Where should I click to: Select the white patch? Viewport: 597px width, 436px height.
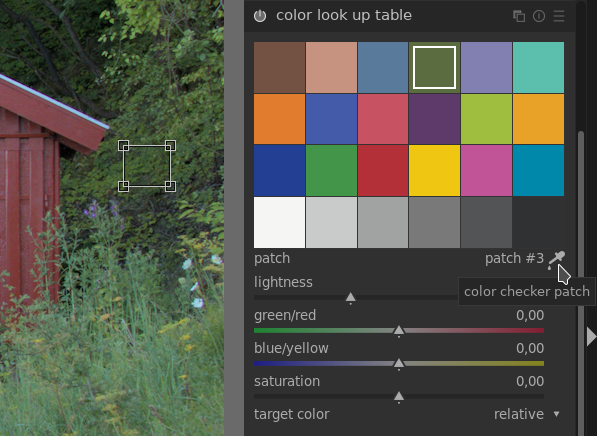(x=279, y=222)
